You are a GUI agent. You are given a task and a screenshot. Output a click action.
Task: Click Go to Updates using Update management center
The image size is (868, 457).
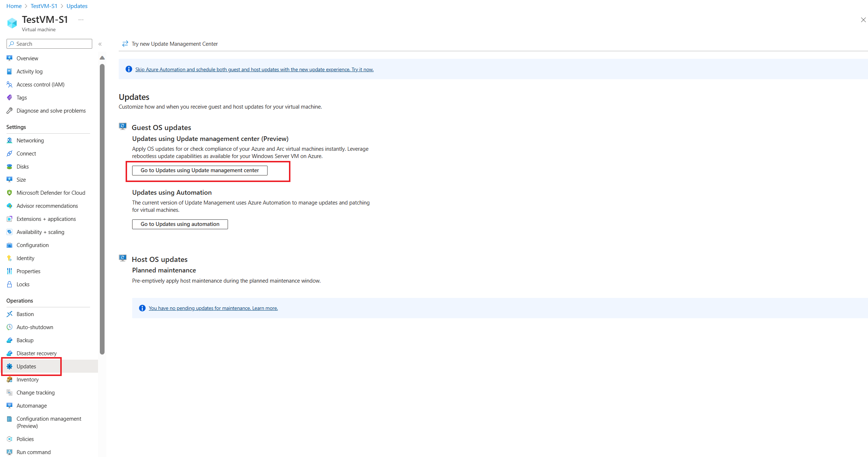tap(199, 170)
